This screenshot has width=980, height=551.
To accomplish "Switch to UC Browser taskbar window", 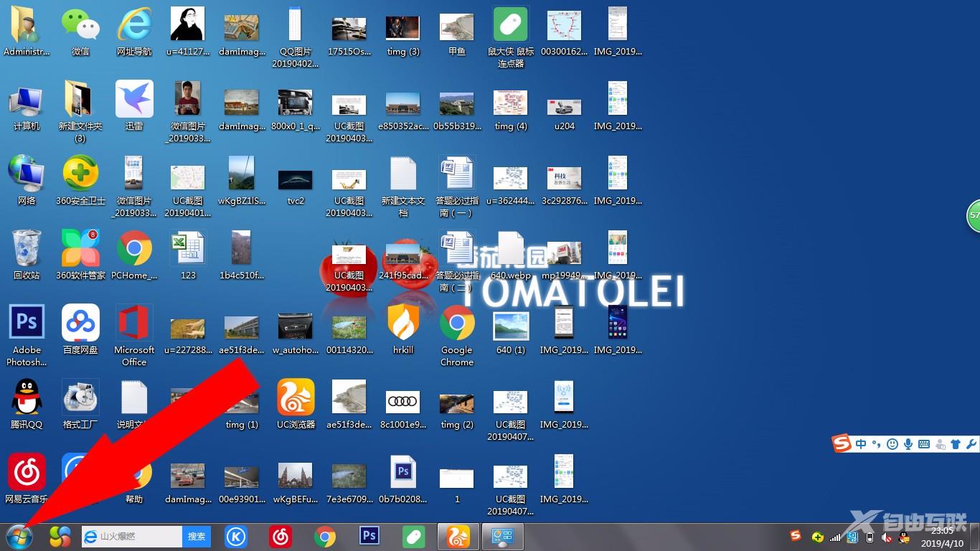I will (x=458, y=537).
